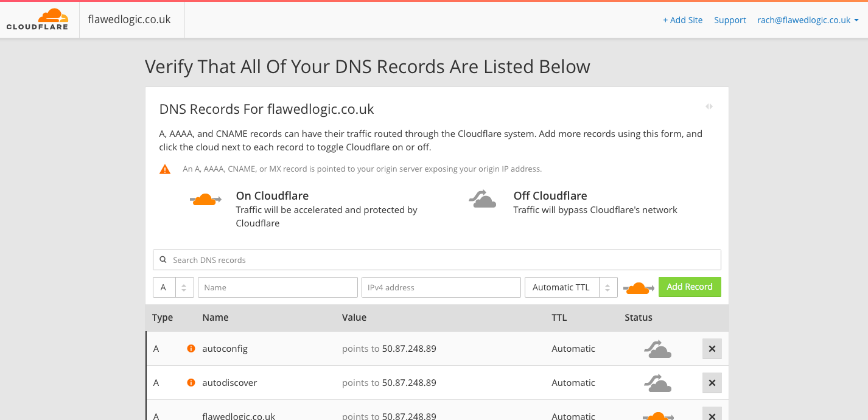Click the search magnifier icon
This screenshot has width=868, height=420.
(x=163, y=260)
